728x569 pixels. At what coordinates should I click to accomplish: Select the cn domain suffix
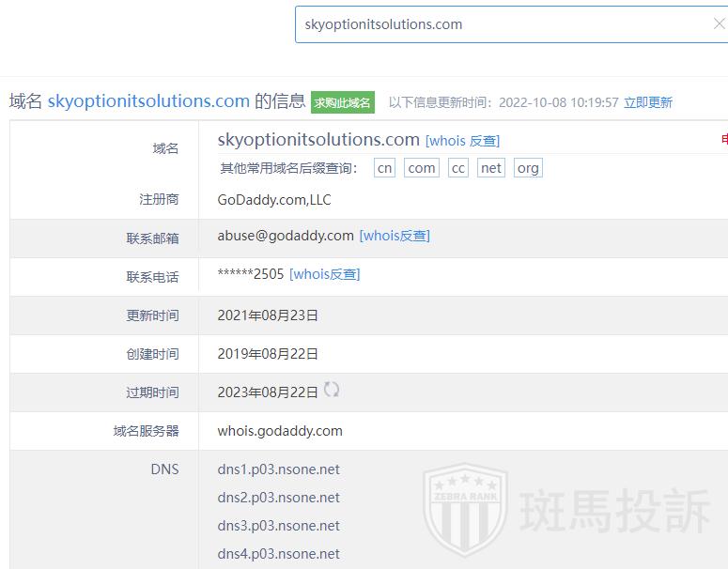384,168
